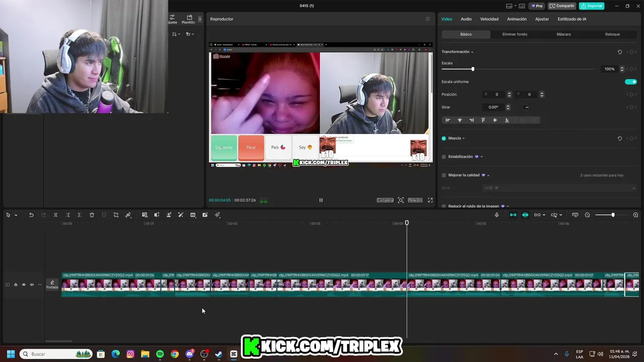Click the Portada cover edit icon
Viewport: 644px width, 362px height.
point(52,285)
